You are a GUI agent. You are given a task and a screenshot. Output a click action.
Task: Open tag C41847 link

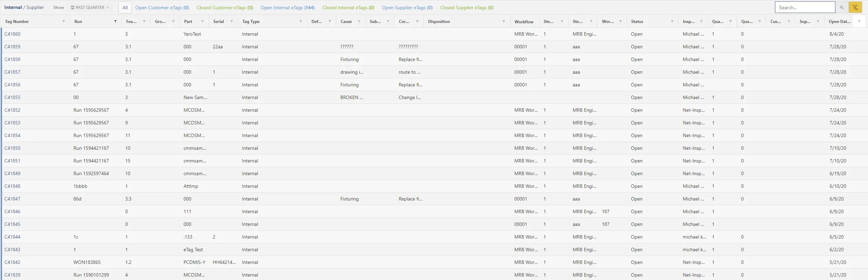12,199
